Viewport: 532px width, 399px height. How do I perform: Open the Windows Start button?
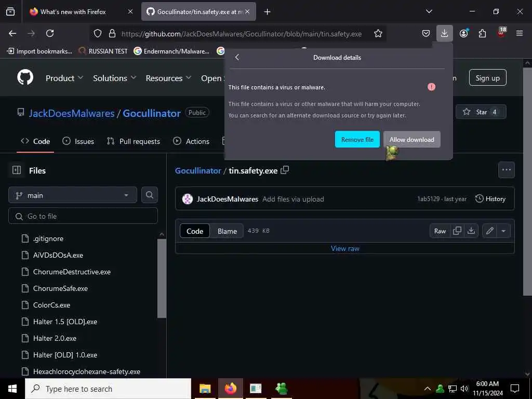point(12,389)
